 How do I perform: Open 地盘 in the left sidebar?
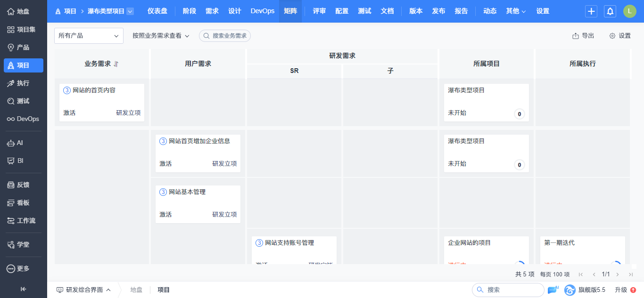(24, 11)
